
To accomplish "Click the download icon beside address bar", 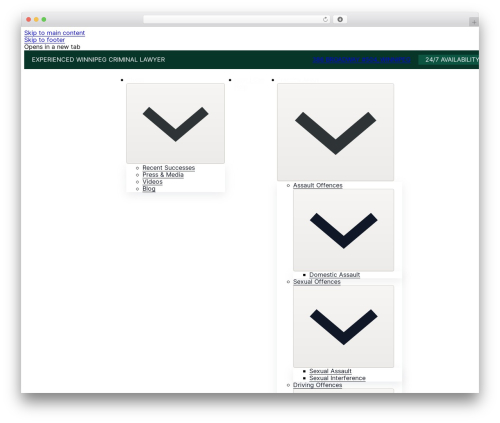I will coord(340,20).
